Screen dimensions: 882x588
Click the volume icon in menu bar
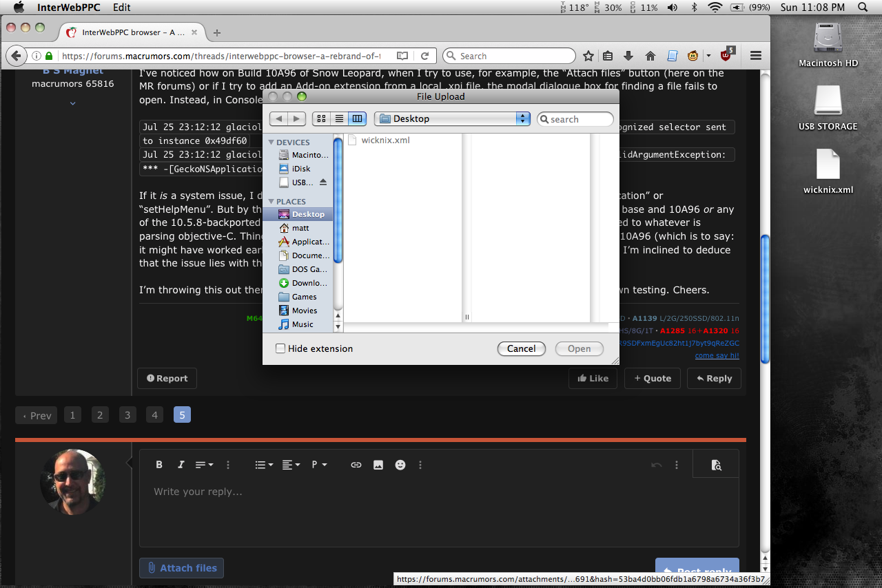[673, 8]
